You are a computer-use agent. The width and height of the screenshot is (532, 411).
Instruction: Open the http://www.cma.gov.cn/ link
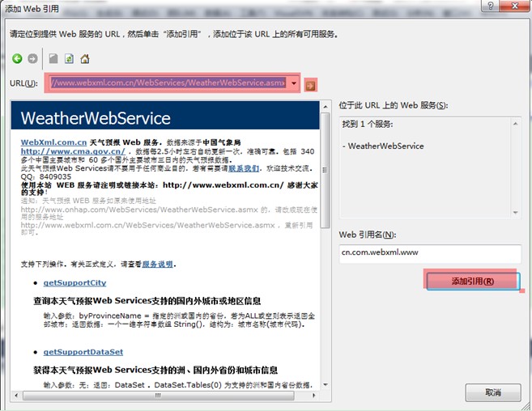click(73, 151)
